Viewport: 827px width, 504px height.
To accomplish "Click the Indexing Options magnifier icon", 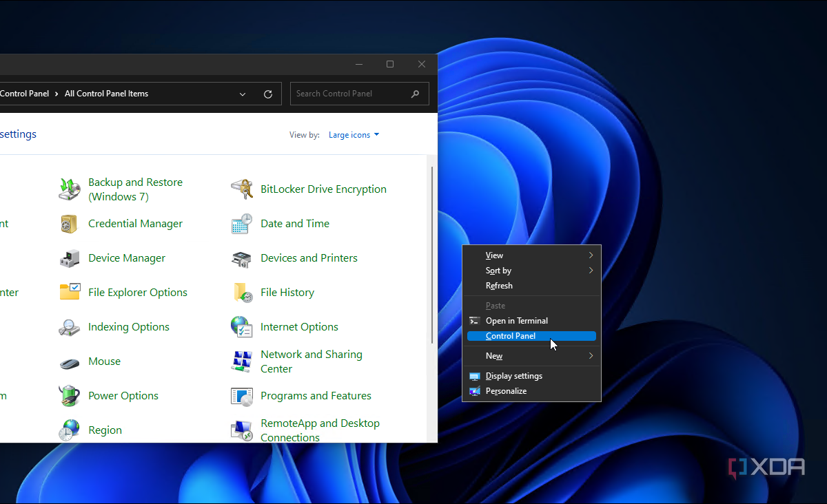I will pos(70,327).
